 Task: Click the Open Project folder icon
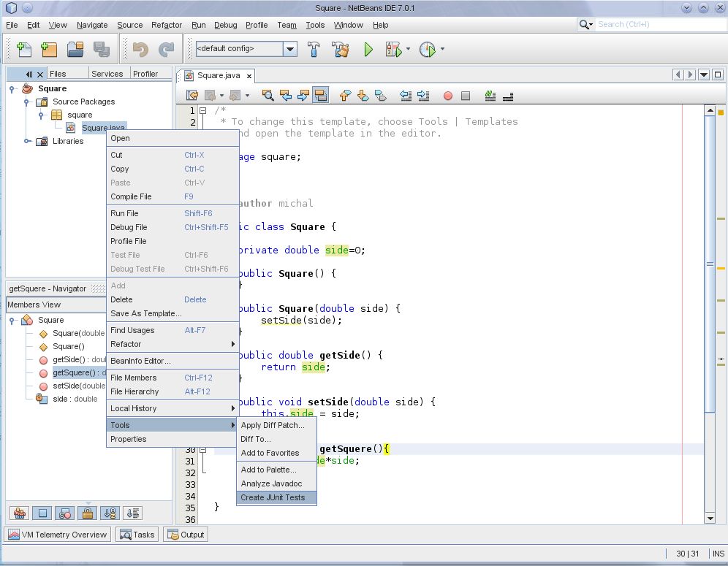pos(75,49)
